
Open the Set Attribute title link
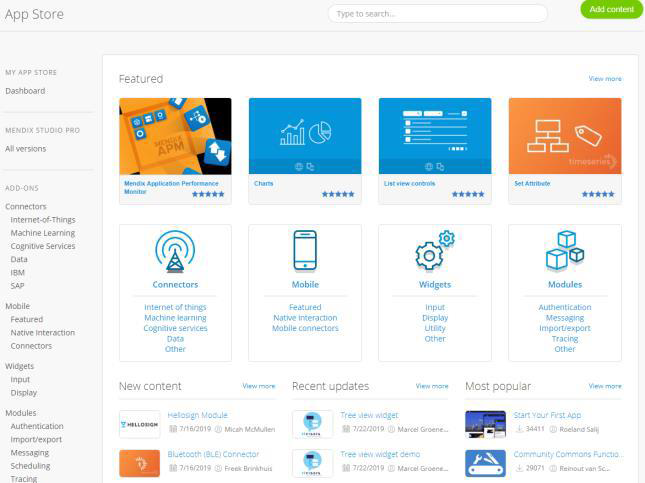pyautogui.click(x=532, y=183)
